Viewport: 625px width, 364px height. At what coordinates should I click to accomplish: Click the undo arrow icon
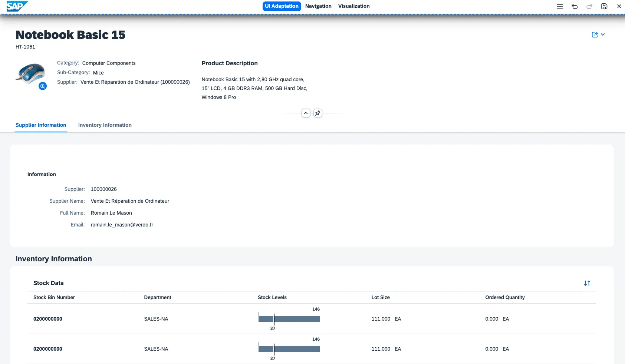tap(575, 6)
